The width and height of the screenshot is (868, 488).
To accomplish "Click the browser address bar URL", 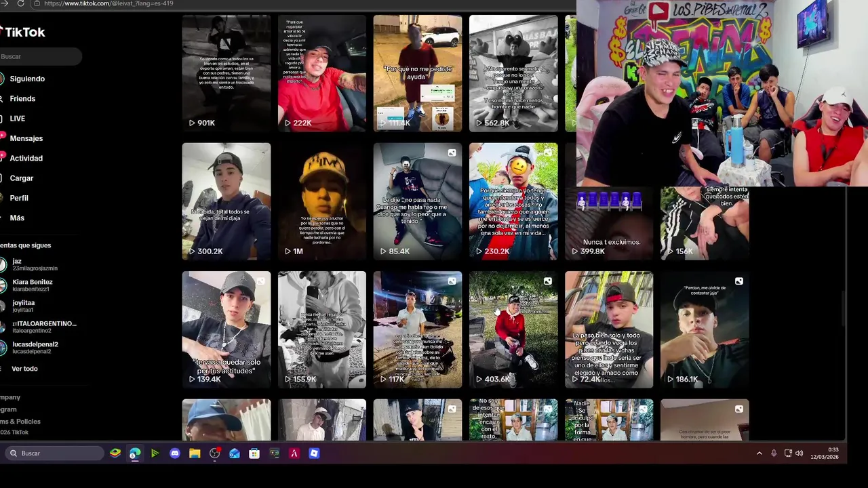I will [x=108, y=3].
